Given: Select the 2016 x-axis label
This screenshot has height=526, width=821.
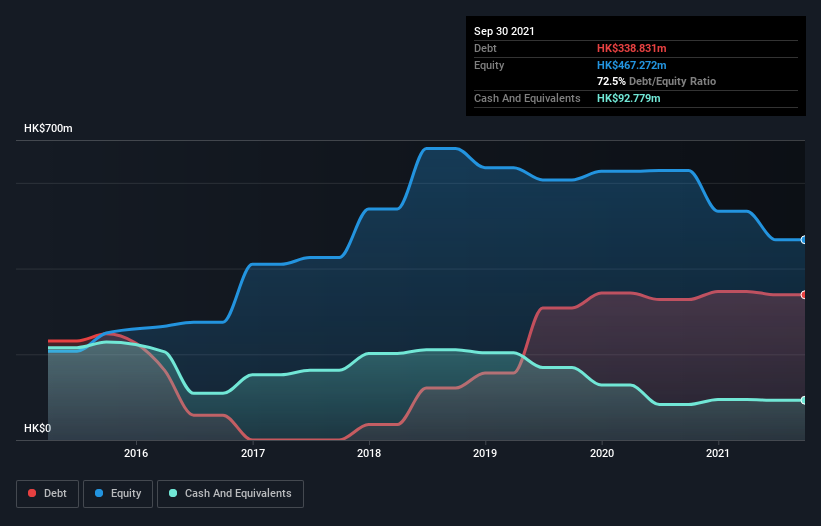Looking at the screenshot, I should (136, 453).
